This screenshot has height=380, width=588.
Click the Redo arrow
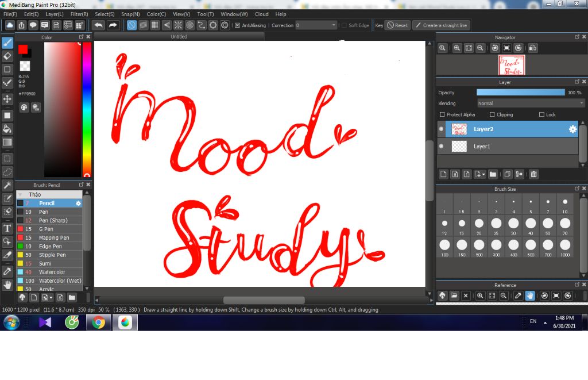click(113, 25)
